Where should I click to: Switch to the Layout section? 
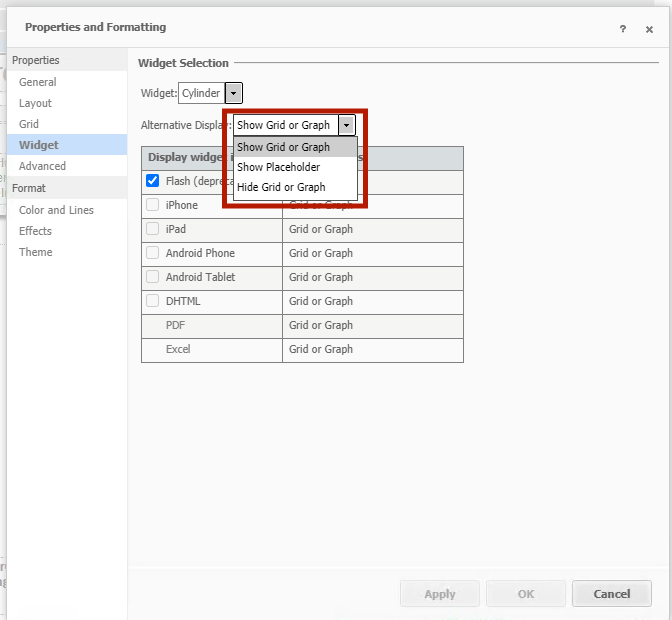coord(35,103)
